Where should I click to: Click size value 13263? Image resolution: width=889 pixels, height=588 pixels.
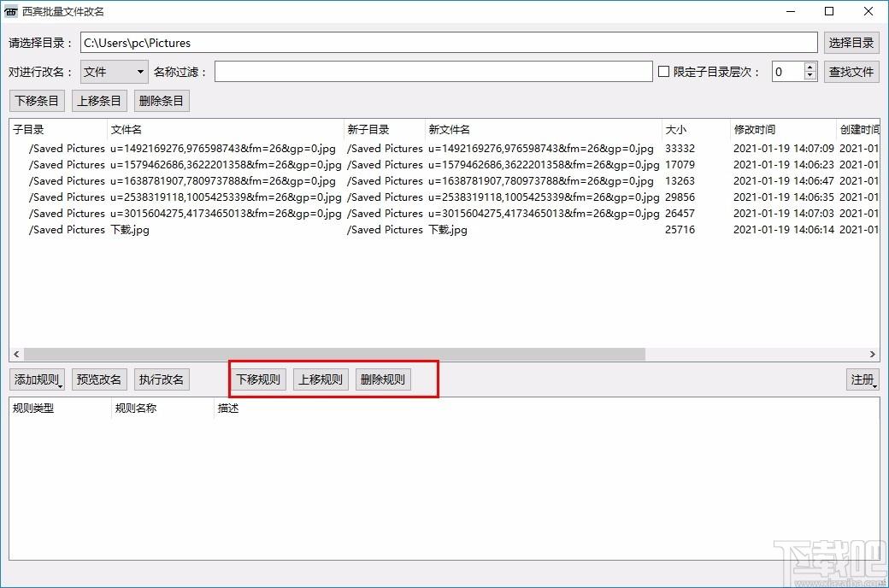(680, 181)
